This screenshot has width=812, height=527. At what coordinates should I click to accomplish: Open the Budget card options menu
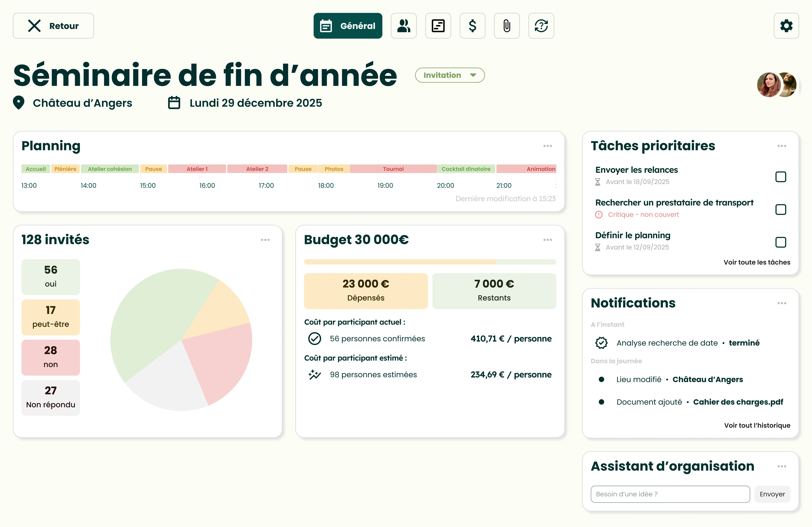point(548,240)
